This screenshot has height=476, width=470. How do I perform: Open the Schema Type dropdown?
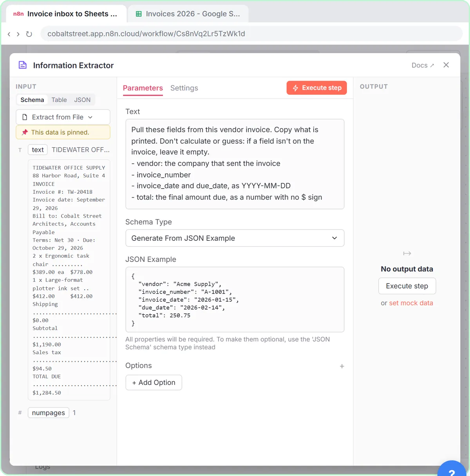235,238
